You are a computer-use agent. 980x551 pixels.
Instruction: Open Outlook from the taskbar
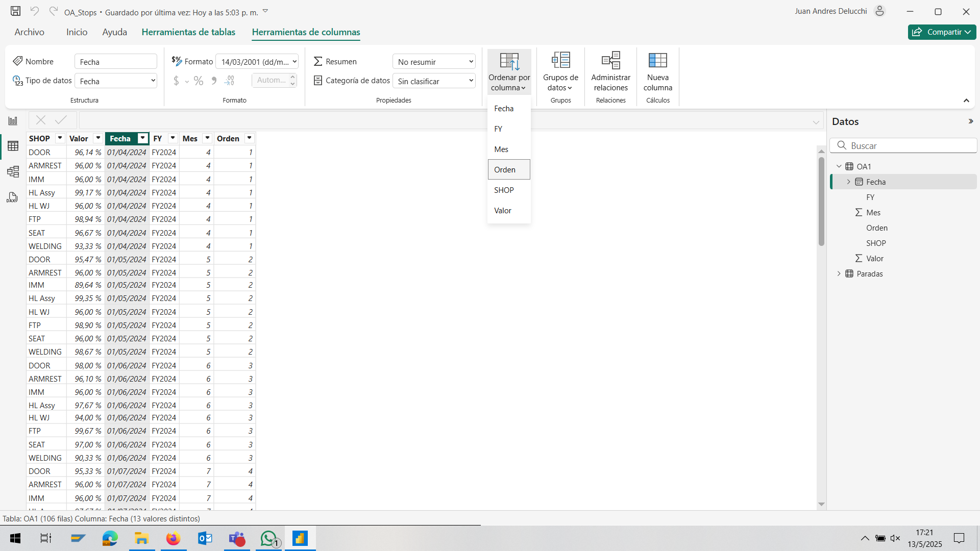click(205, 538)
